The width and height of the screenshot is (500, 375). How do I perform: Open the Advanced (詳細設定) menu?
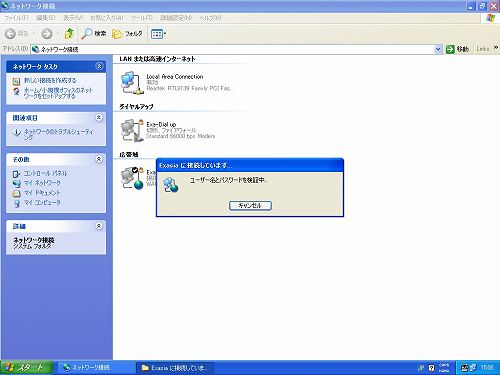click(x=176, y=18)
